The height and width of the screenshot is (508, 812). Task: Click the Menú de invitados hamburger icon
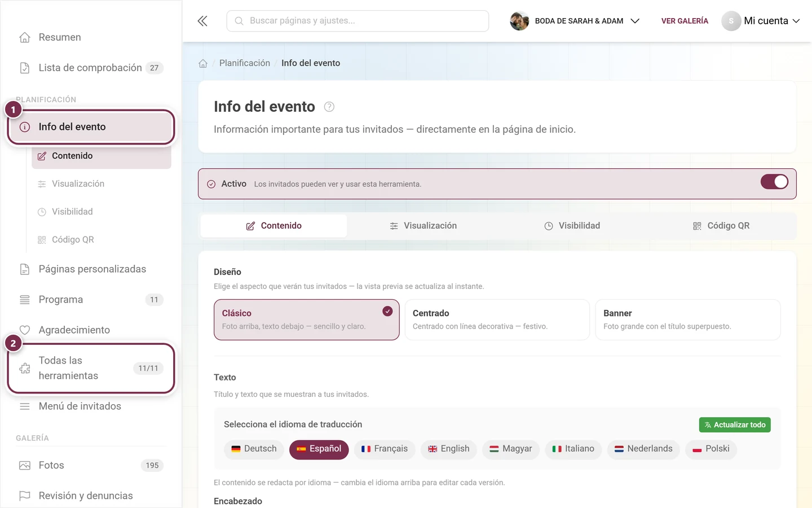click(x=25, y=406)
